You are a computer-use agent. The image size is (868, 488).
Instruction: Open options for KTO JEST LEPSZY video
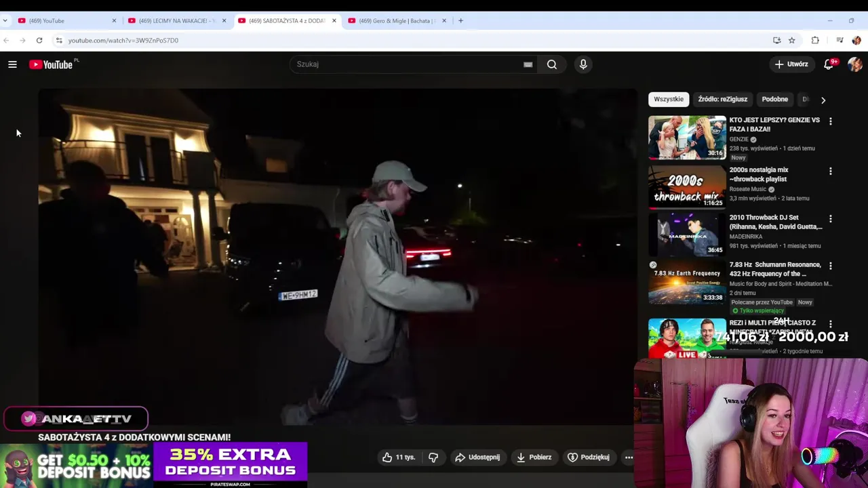[831, 121]
